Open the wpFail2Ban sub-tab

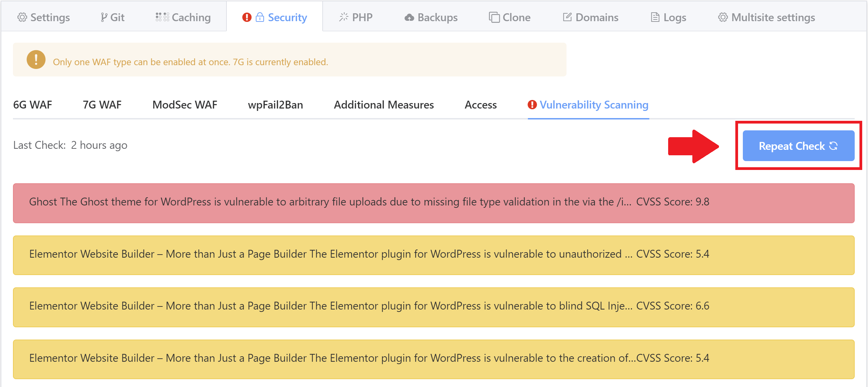pos(276,105)
